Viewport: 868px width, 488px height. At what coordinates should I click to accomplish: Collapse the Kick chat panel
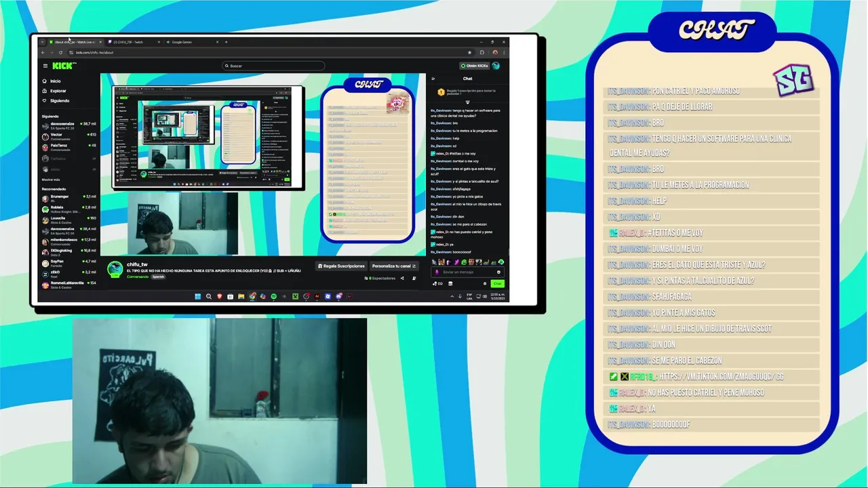pyautogui.click(x=433, y=79)
